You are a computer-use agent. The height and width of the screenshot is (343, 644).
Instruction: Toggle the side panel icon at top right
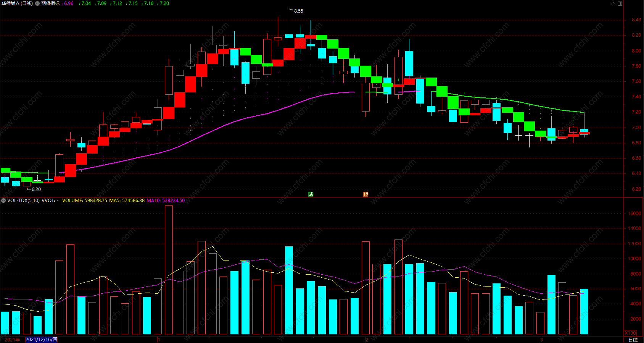620,3
